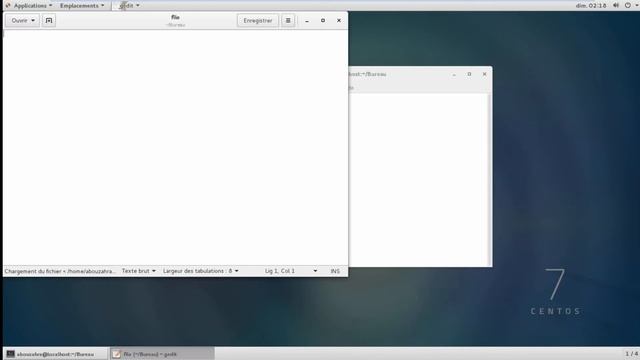This screenshot has width=640, height=360.
Task: Click the Ouvrir button in gedit
Action: [x=22, y=20]
